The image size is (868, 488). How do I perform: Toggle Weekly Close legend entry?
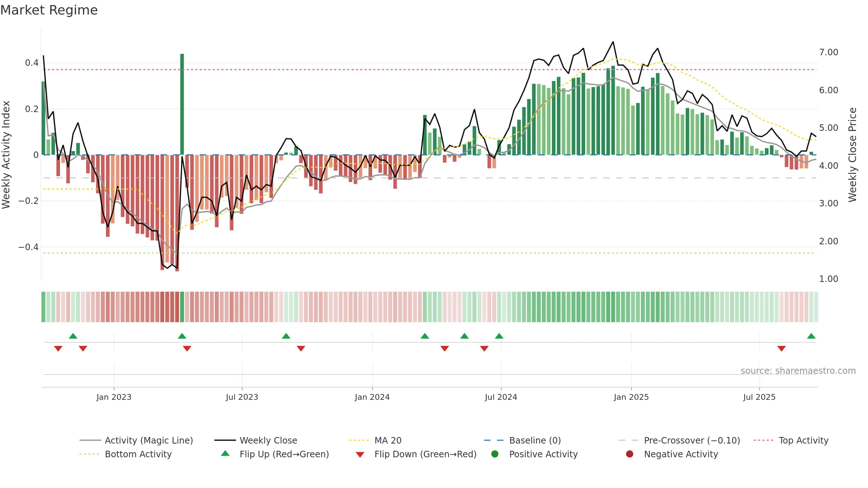point(256,440)
